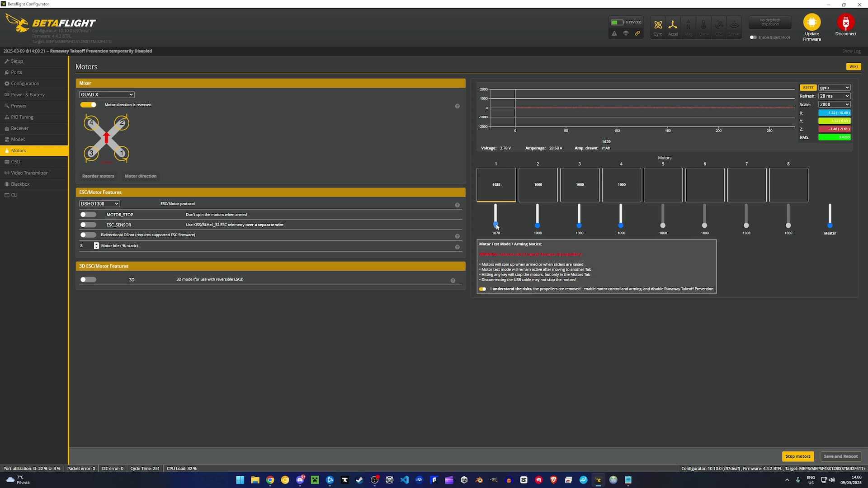
Task: Enable 3D mode switch
Action: tap(88, 280)
